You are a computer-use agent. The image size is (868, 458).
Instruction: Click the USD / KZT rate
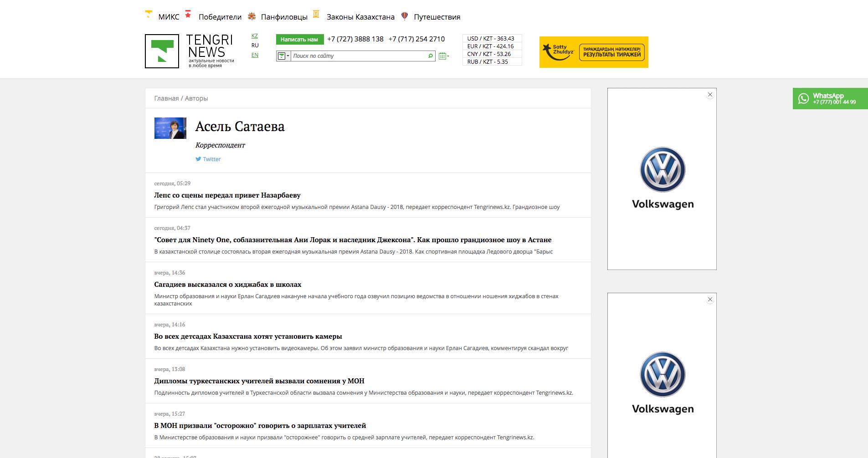[492, 39]
